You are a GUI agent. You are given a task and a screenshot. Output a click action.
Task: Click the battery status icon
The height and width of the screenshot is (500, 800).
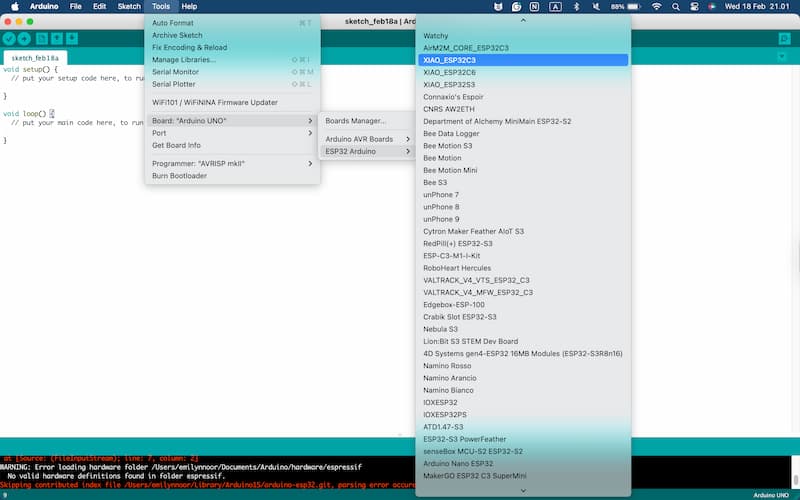pyautogui.click(x=626, y=7)
